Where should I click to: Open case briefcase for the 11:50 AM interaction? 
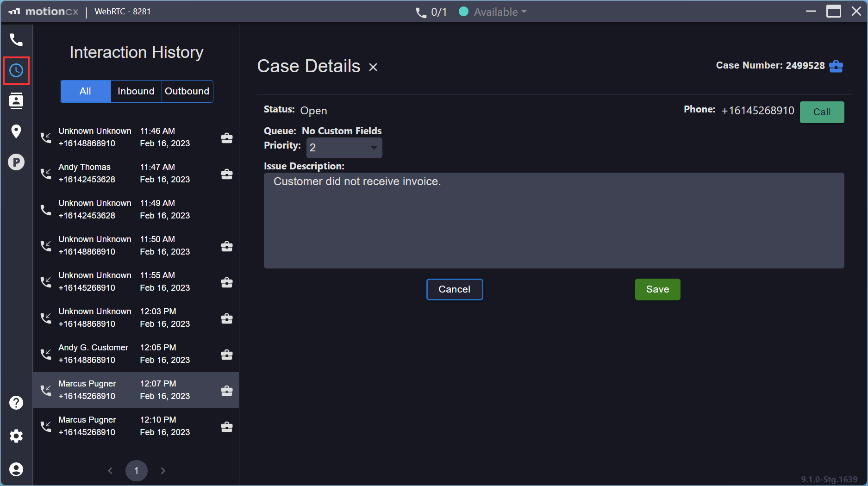pyautogui.click(x=227, y=246)
